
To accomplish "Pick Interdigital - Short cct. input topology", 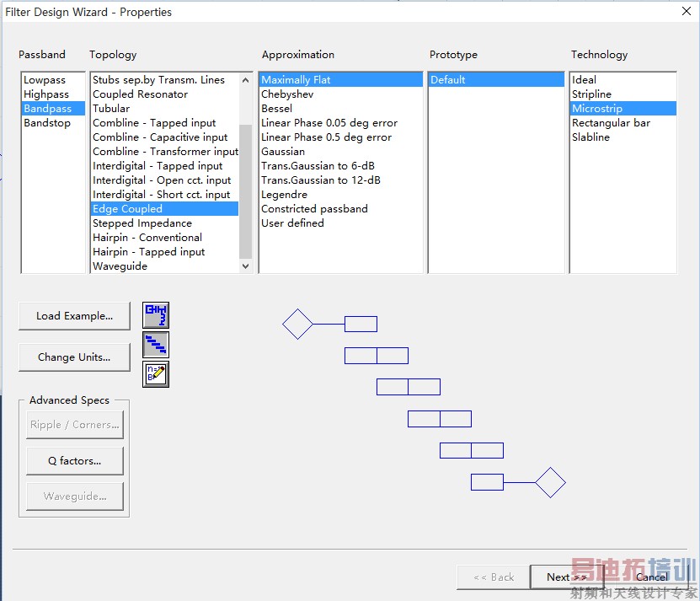I will coord(165,195).
